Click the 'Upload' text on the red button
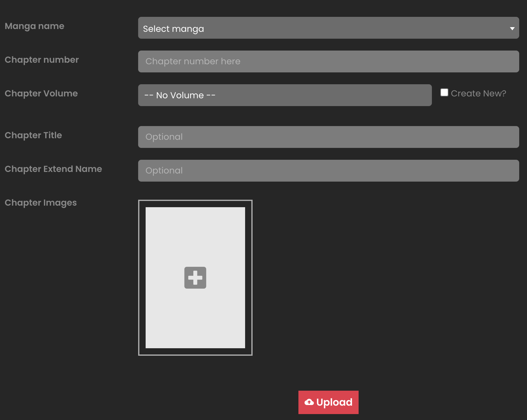Viewport: 527px width, 420px height. coord(334,402)
